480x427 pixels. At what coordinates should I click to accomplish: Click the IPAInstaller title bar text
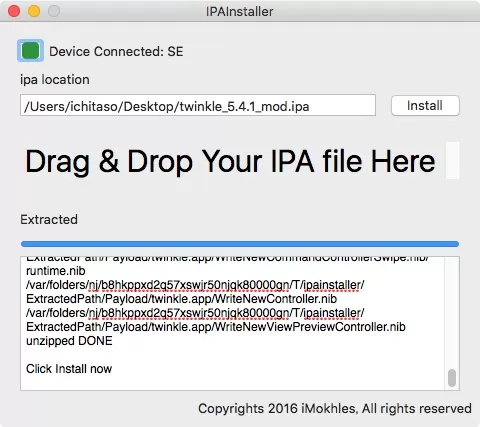240,11
